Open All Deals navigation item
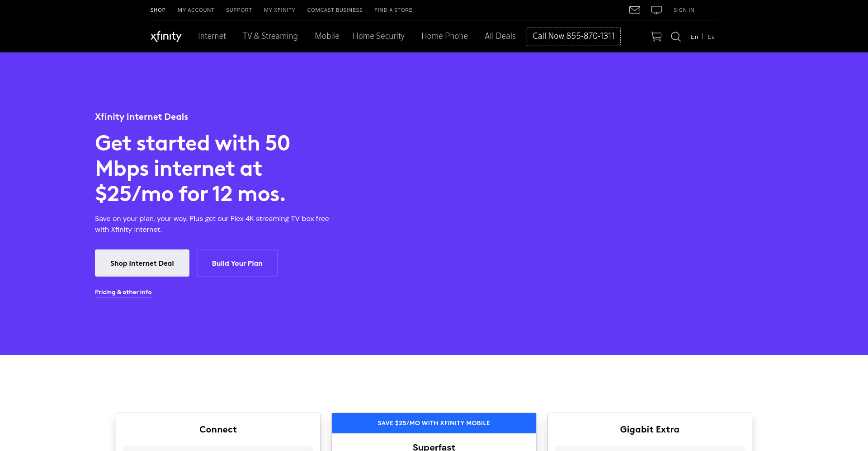 coord(500,36)
